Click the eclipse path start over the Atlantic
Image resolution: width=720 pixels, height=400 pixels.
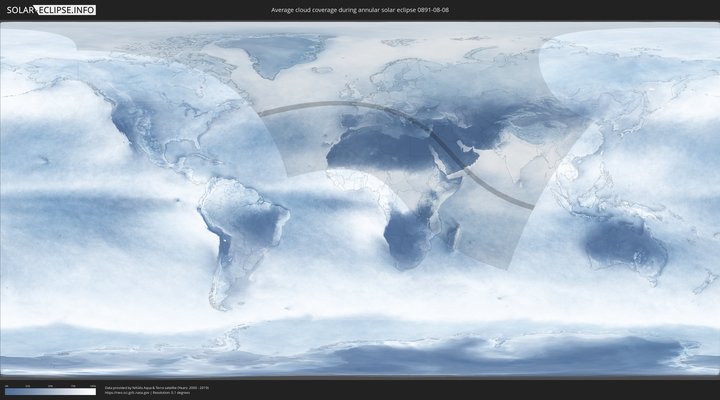tap(262, 116)
